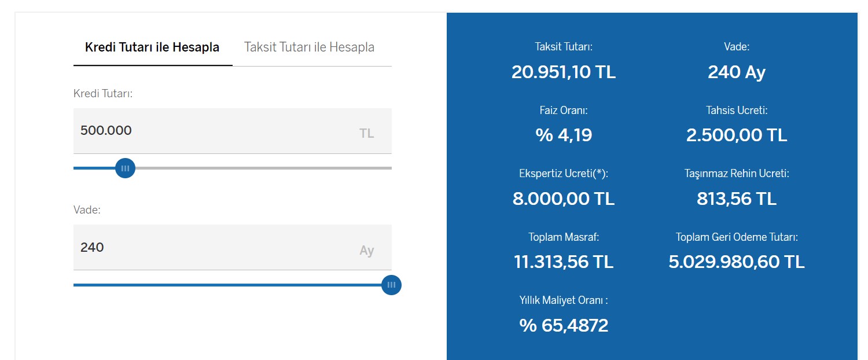Select the Toplam Geri Ödeme Tutarı value

click(x=737, y=262)
